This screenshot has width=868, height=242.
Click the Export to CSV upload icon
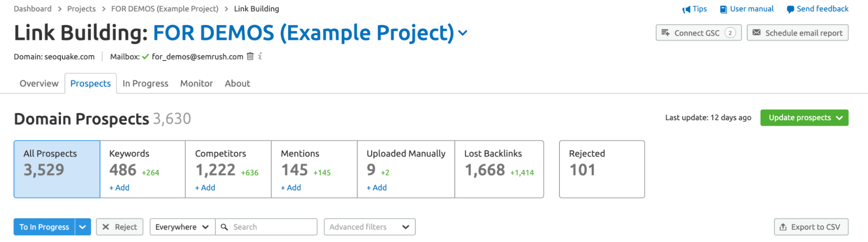tap(783, 227)
